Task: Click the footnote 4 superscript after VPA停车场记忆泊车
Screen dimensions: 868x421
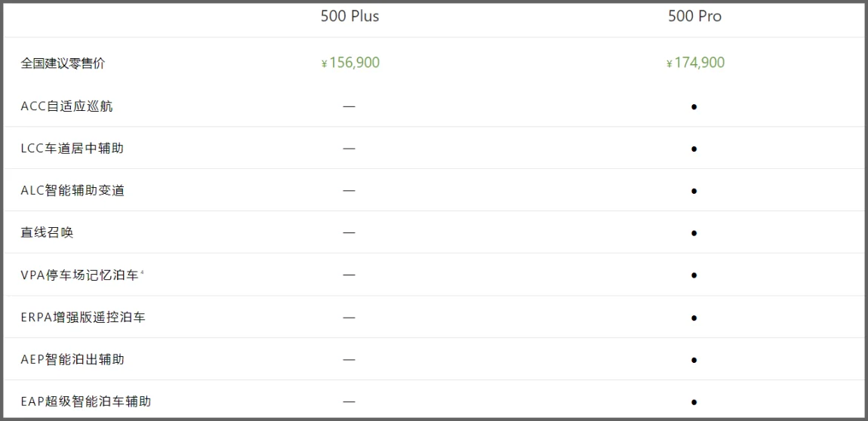Action: click(142, 272)
